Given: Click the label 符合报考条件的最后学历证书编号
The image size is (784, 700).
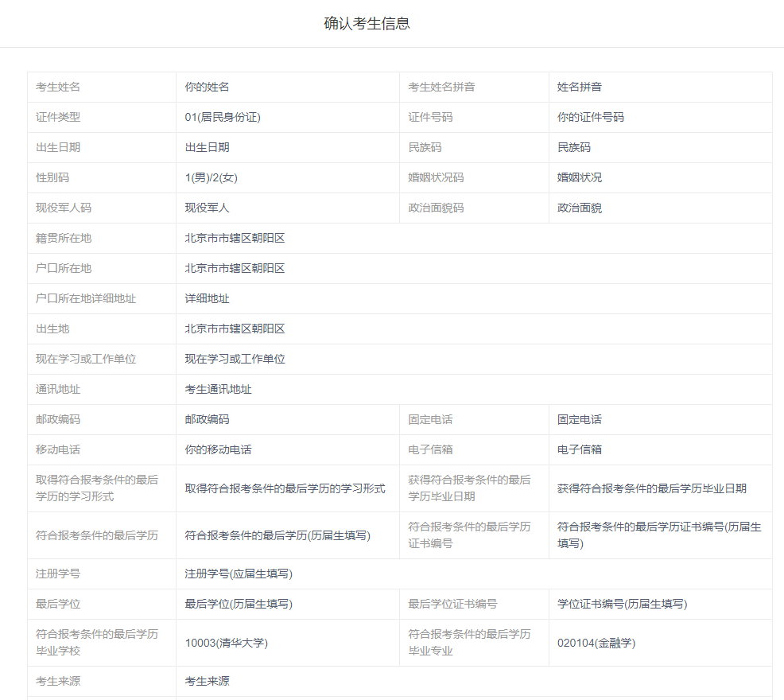Looking at the screenshot, I should click(469, 535).
